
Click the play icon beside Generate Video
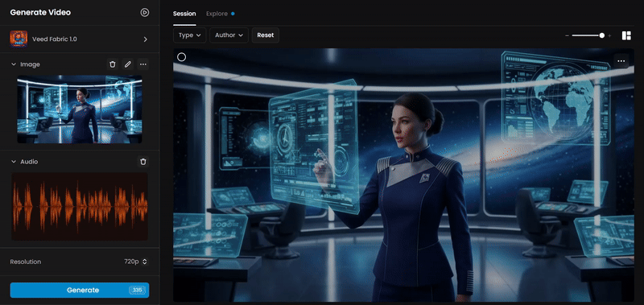(x=145, y=12)
